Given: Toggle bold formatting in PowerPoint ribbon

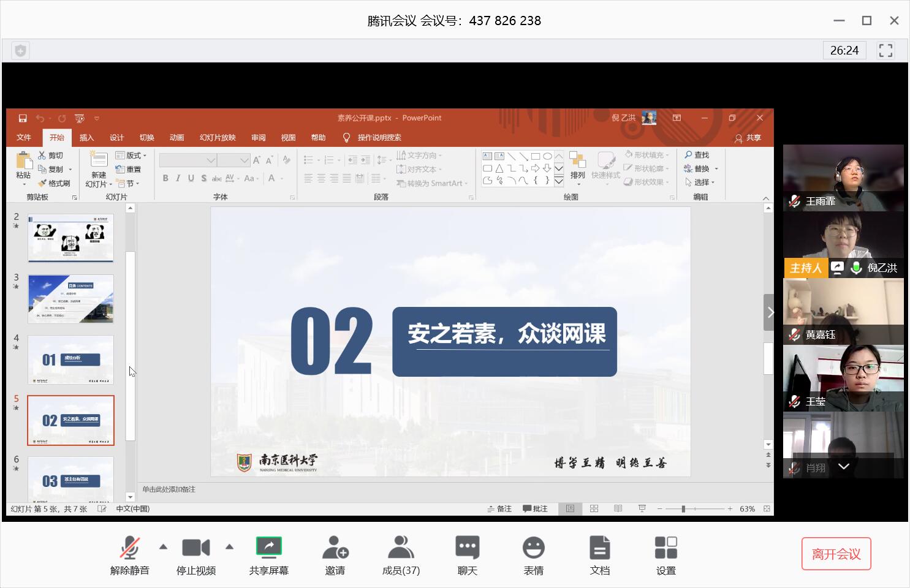Looking at the screenshot, I should tap(165, 178).
